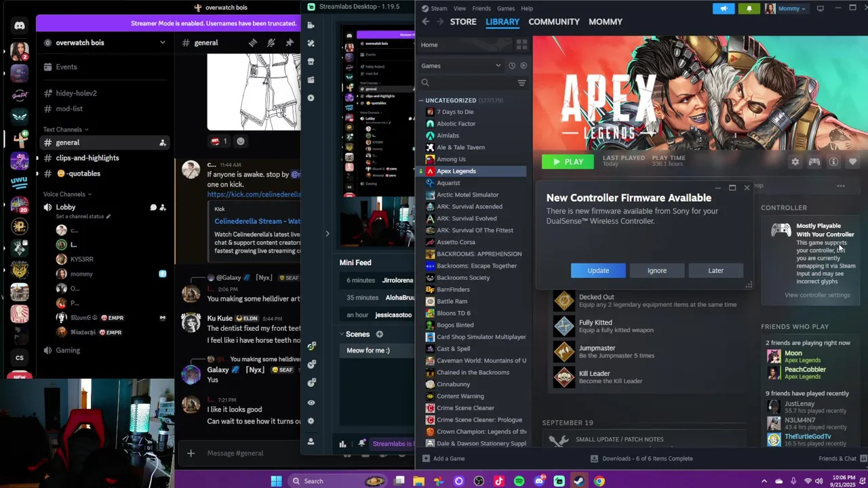This screenshot has height=488, width=868.
Task: Expand Streamlabs side panel arrow
Action: point(327,234)
